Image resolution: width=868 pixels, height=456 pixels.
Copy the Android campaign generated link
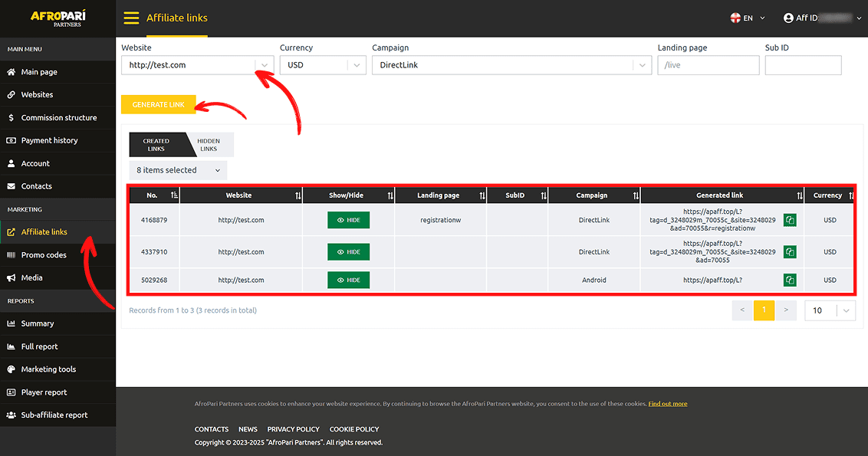(x=790, y=280)
